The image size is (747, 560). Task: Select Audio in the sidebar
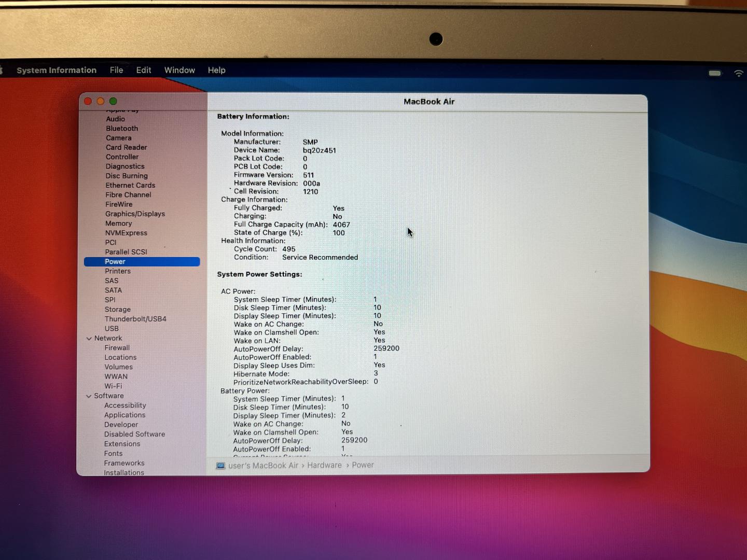coord(115,119)
